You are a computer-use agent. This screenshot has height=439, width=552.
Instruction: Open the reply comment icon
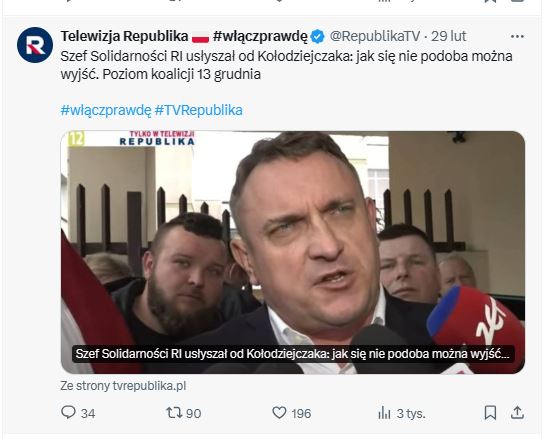click(68, 412)
